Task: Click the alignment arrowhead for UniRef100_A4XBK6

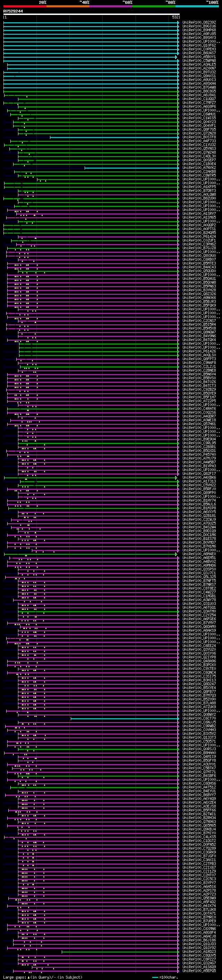Action: [x=176, y=478]
